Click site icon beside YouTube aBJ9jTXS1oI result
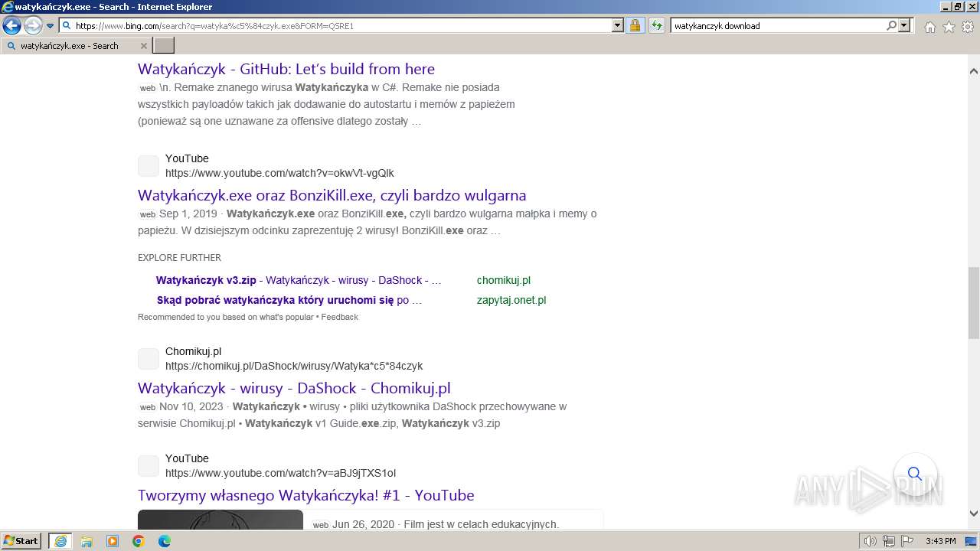Screen dimensions: 980x551 tap(149, 466)
